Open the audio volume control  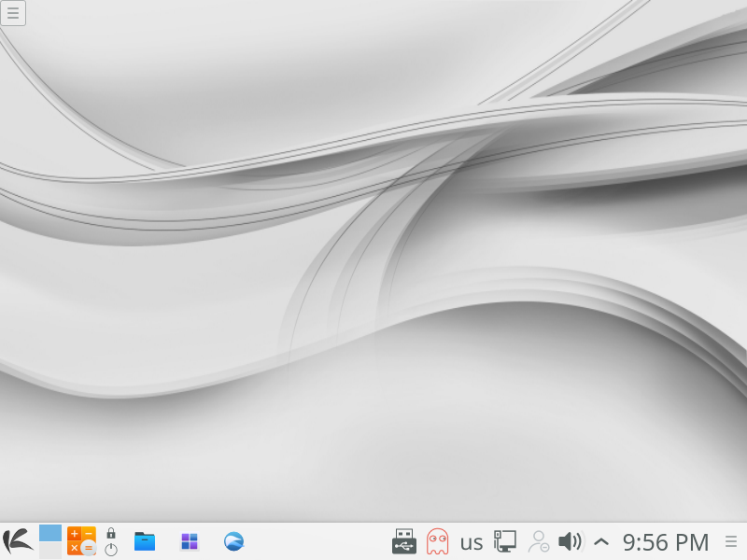[x=570, y=541]
